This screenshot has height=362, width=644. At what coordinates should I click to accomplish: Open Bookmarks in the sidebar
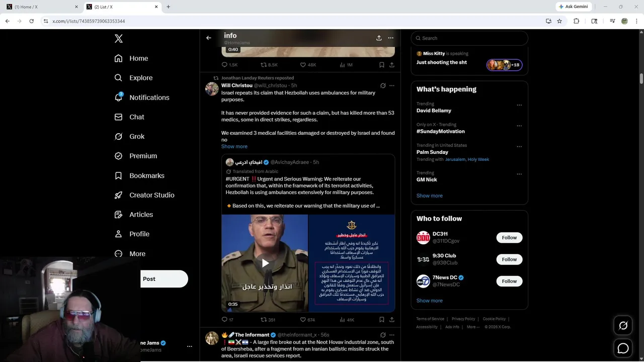(139, 175)
